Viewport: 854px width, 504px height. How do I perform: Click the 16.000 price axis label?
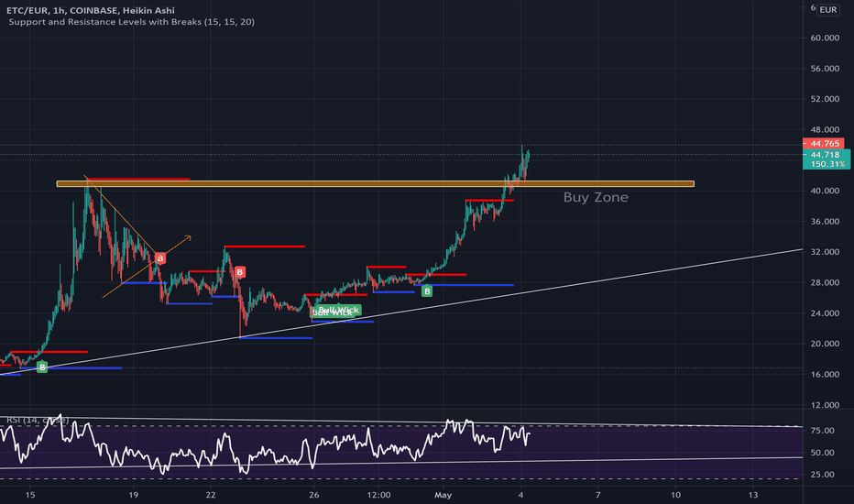pyautogui.click(x=825, y=374)
